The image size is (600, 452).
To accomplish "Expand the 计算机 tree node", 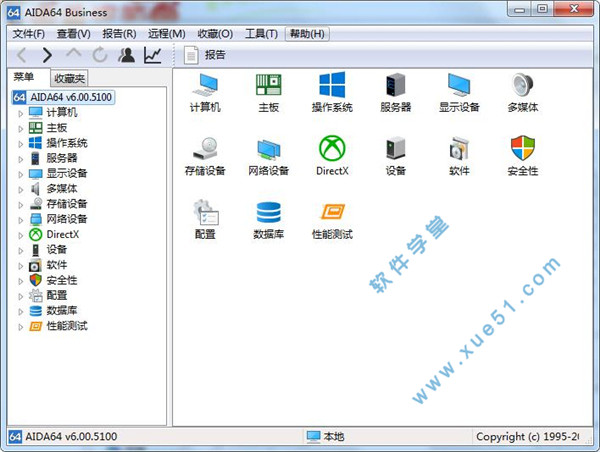I will (21, 113).
